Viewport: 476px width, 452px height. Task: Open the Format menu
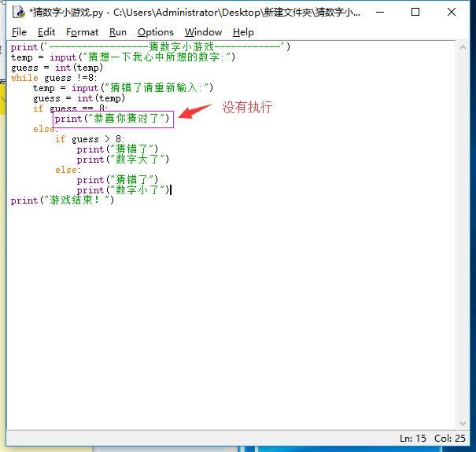point(82,32)
